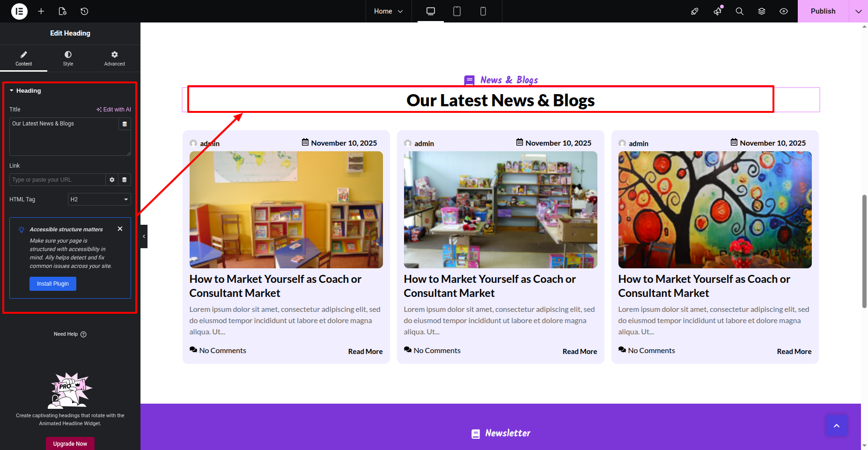The height and width of the screenshot is (450, 868).
Task: Open the HTML Tag H2 dropdown
Action: pyautogui.click(x=99, y=199)
